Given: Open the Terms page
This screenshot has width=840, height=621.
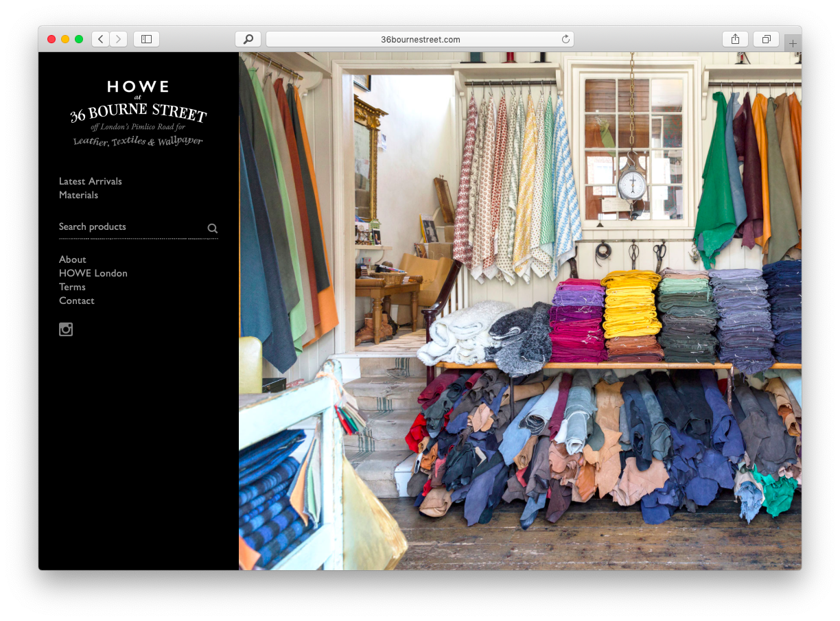Looking at the screenshot, I should [72, 287].
